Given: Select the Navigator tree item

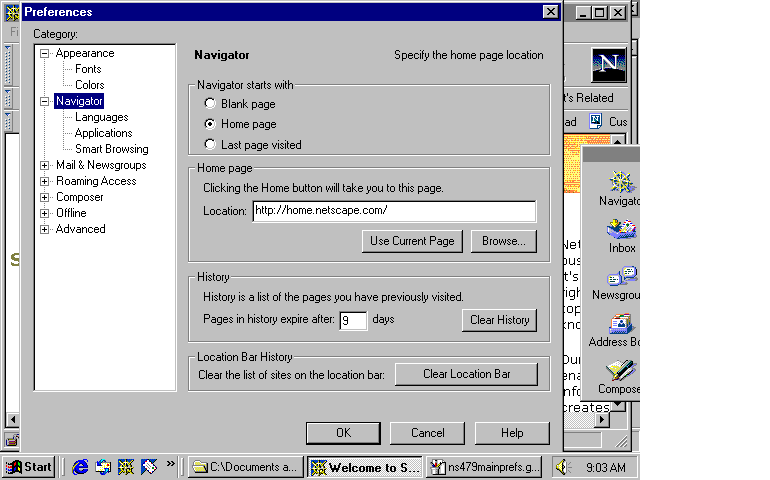Looking at the screenshot, I should (x=79, y=101).
